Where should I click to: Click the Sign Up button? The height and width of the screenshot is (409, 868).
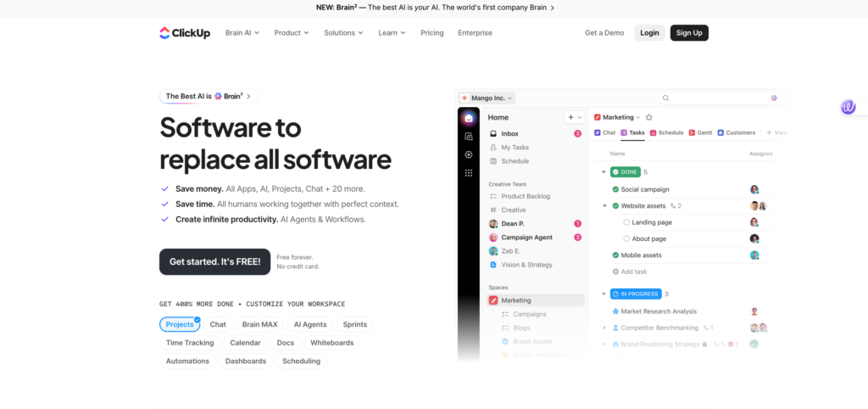coord(689,33)
